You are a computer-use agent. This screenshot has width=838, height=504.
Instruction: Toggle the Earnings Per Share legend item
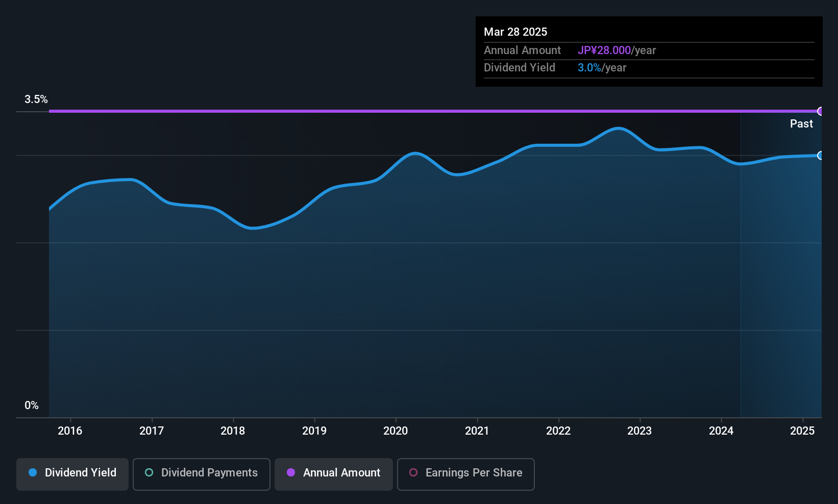click(x=465, y=473)
